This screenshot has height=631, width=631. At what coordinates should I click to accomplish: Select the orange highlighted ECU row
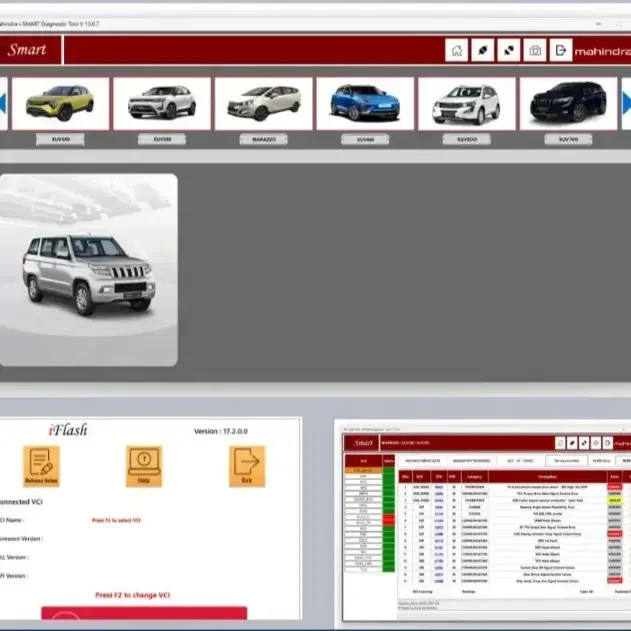[x=363, y=470]
